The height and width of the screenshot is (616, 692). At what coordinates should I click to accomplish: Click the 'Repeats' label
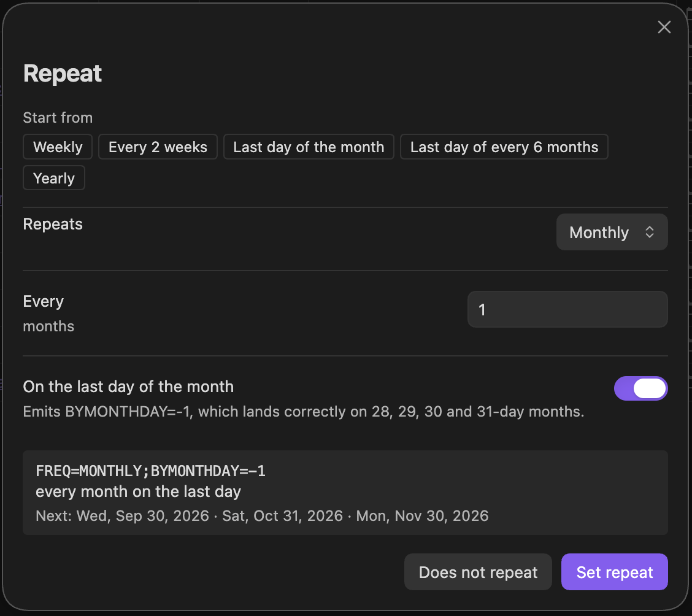click(x=53, y=224)
